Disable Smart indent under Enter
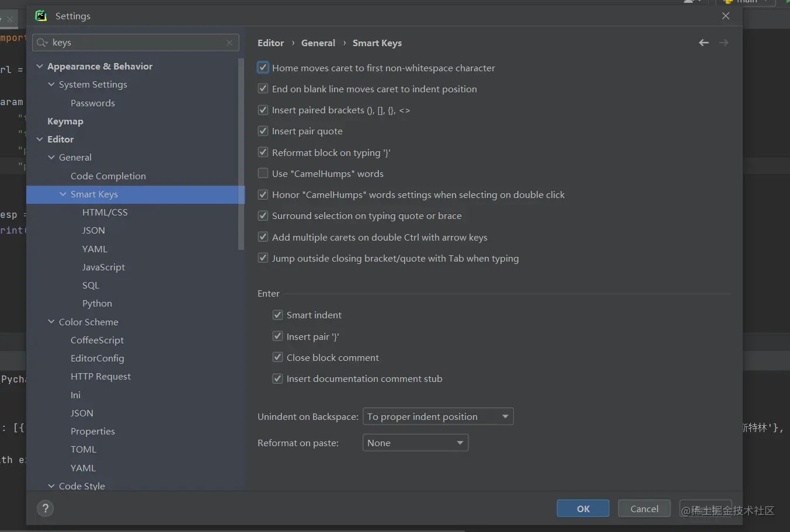Viewport: 790px width, 532px height. tap(278, 315)
